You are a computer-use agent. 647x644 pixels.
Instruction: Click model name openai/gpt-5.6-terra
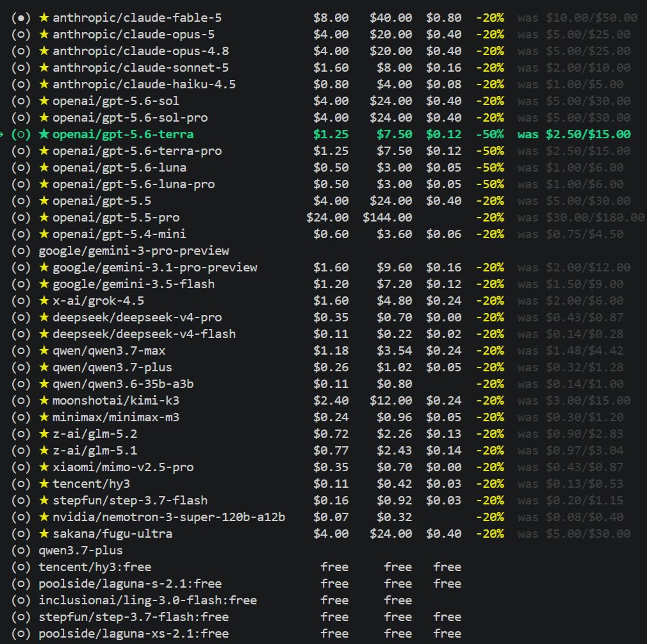pos(123,134)
